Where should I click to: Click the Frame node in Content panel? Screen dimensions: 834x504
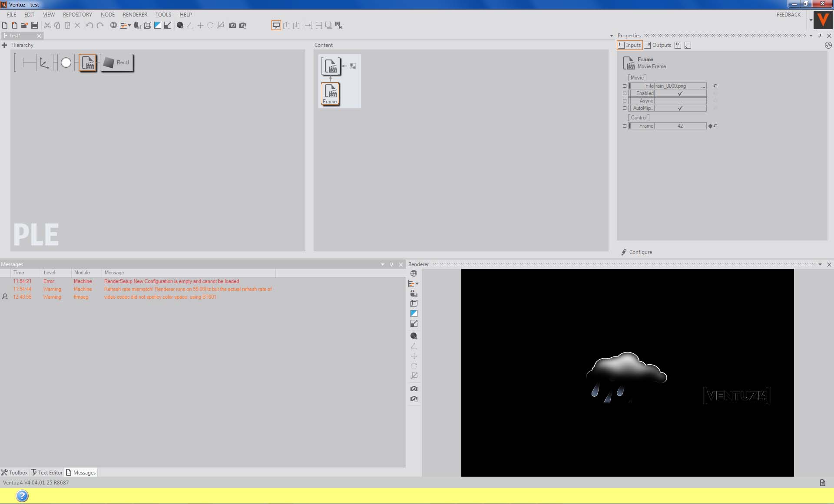coord(331,94)
